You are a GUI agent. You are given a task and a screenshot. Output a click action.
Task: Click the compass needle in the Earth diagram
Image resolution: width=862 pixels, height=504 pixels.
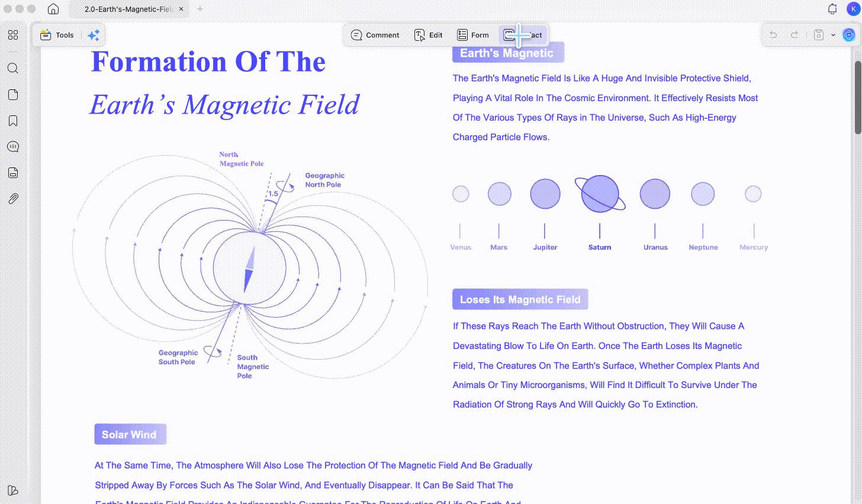[x=249, y=269]
